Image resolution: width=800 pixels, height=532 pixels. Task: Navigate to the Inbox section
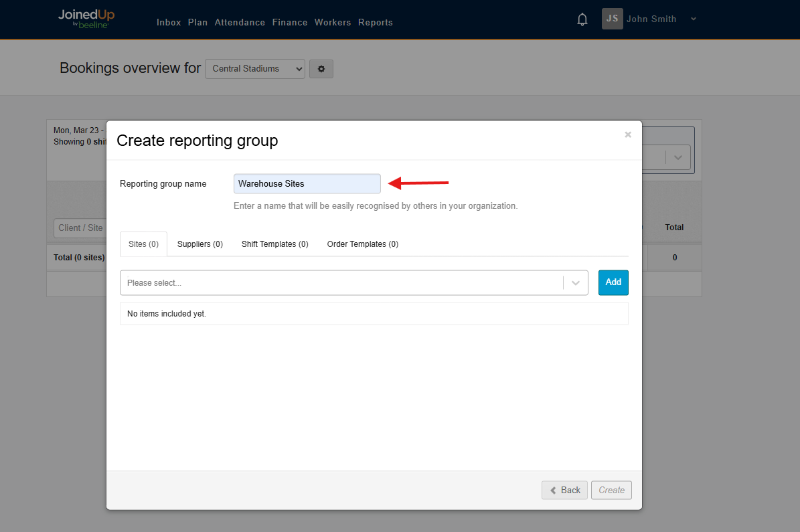169,22
